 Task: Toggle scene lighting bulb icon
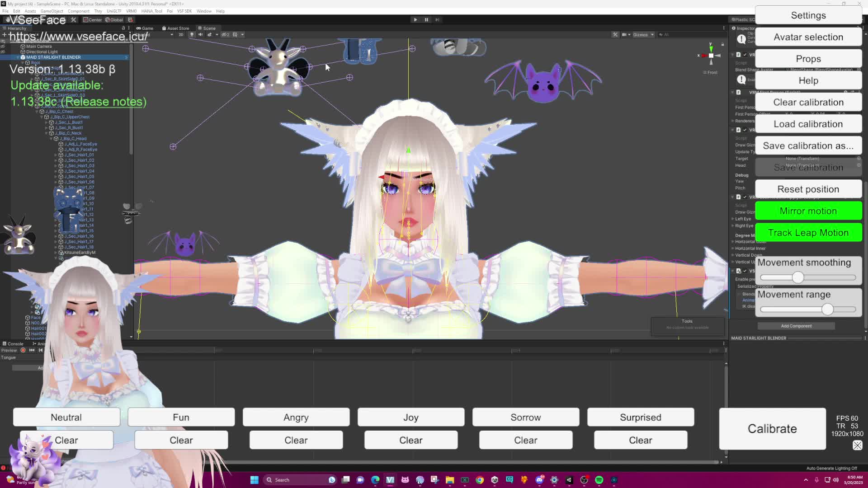pos(192,35)
